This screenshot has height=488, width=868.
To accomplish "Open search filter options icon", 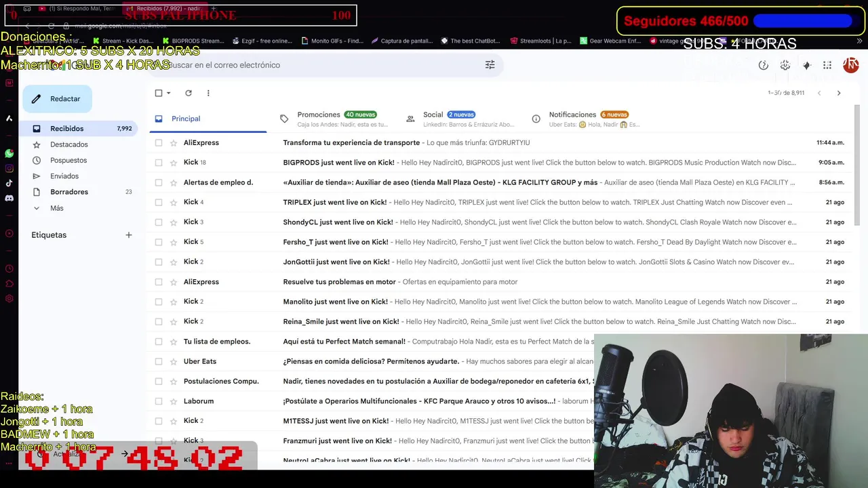I will 490,65.
